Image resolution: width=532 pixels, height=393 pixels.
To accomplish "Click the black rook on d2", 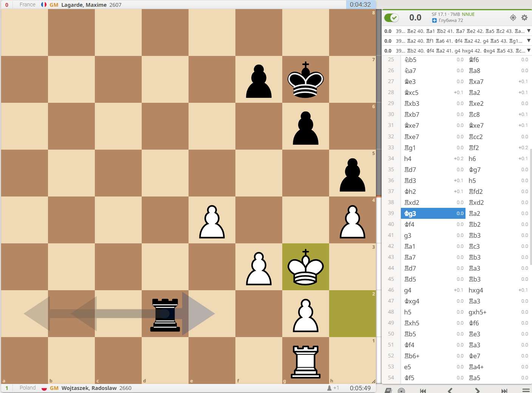I will [x=165, y=314].
